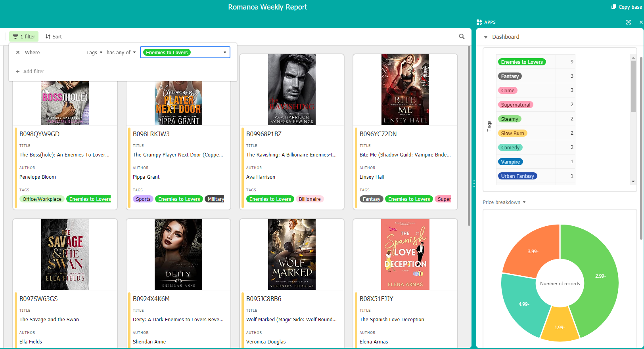Click the Boss(hole) book cover

[x=65, y=103]
